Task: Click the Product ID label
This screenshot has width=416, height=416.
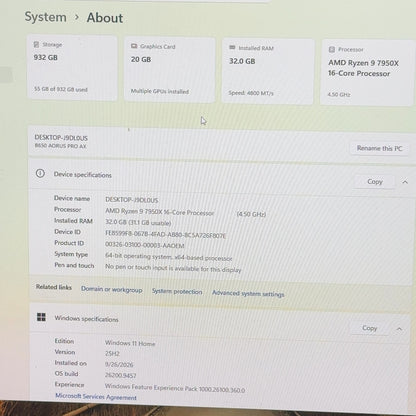Action: click(x=69, y=243)
